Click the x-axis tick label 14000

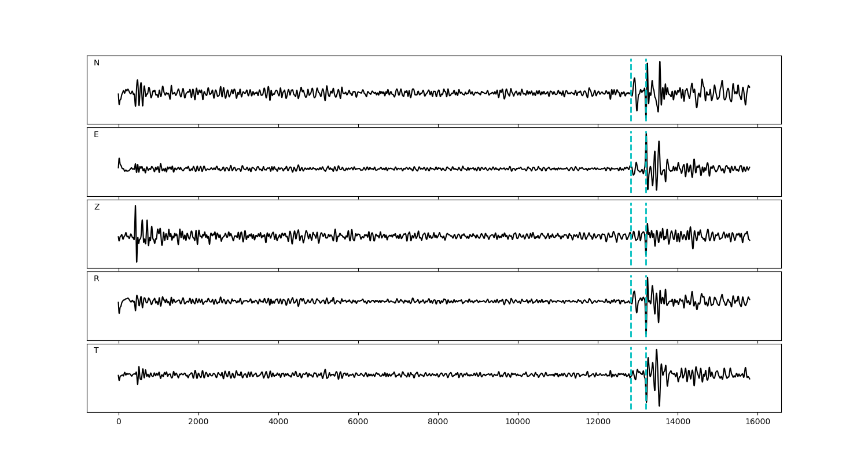tap(678, 422)
